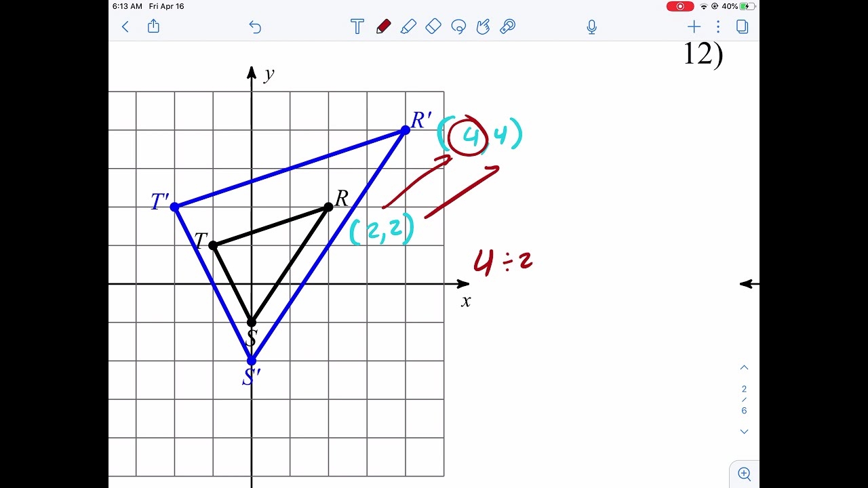The width and height of the screenshot is (868, 488).
Task: Select the Text tool
Action: point(357,26)
